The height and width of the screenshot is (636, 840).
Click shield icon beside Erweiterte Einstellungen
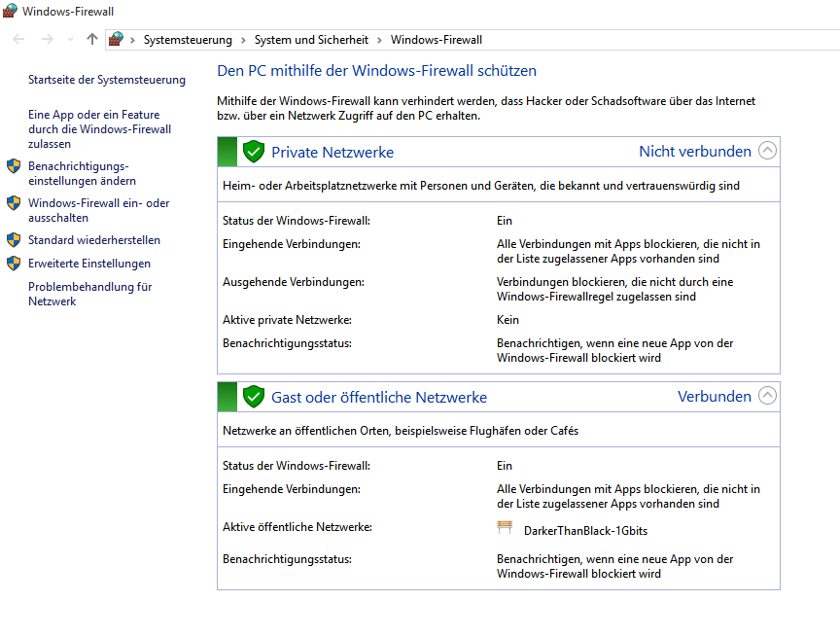(14, 264)
